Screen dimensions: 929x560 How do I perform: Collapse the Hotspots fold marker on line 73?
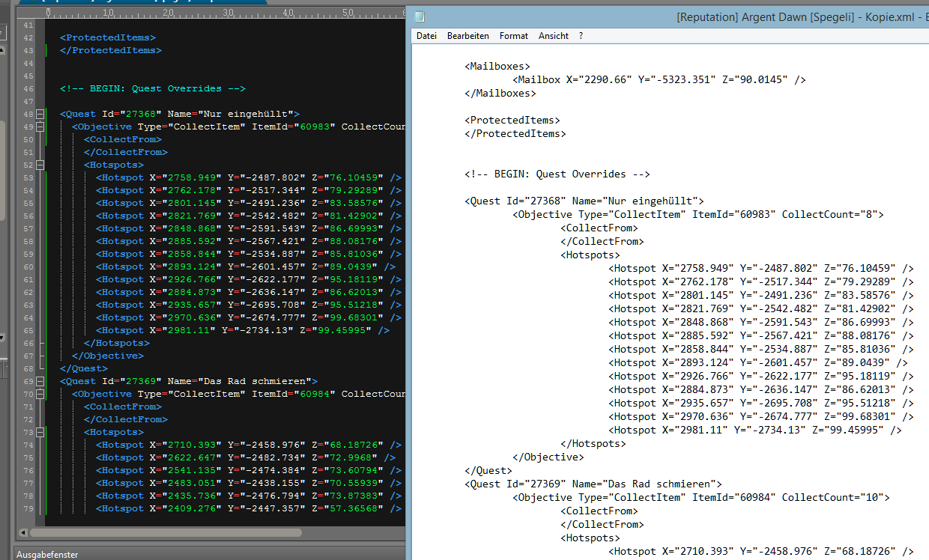point(39,433)
